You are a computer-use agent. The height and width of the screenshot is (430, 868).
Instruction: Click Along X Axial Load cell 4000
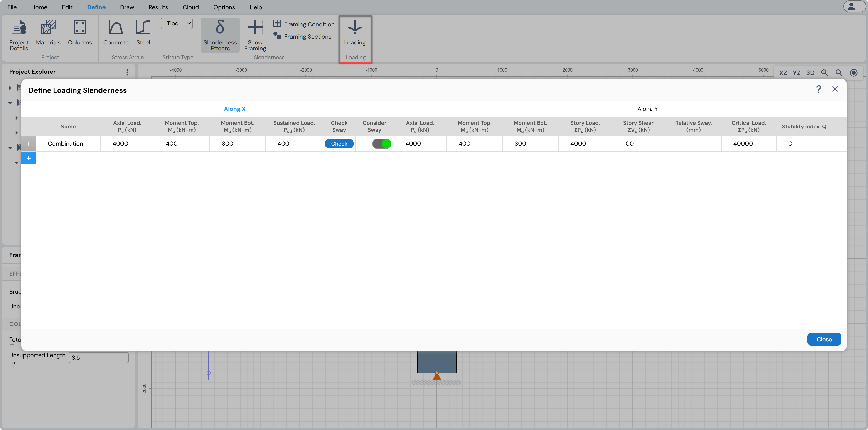[x=127, y=144]
